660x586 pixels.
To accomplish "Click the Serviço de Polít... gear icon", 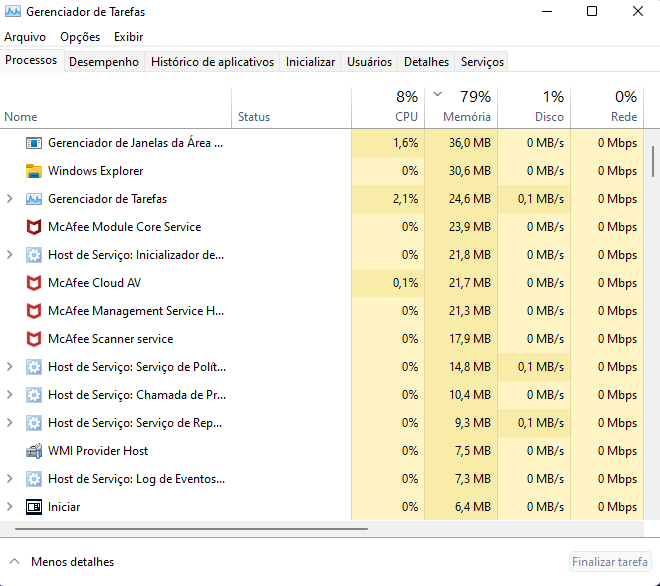I will (x=34, y=367).
